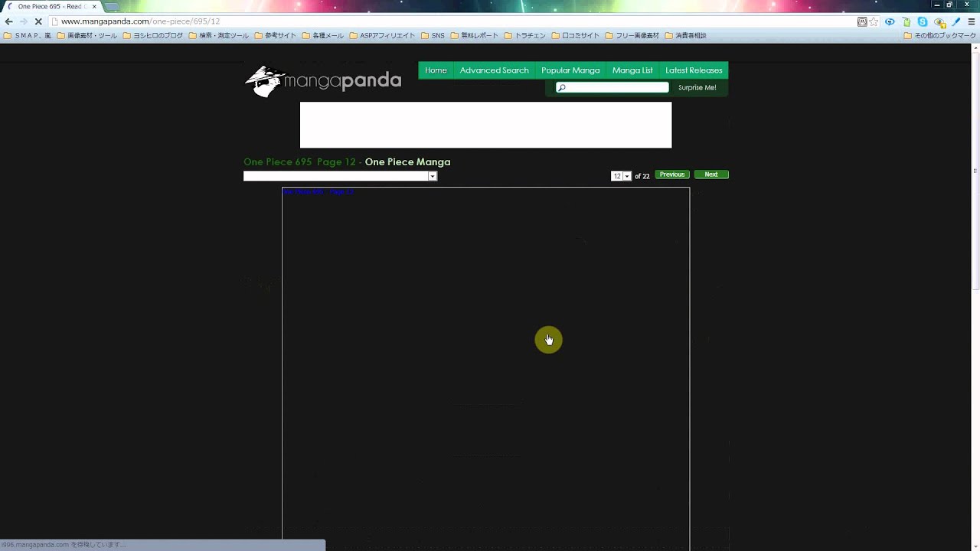Bookmark this page with the star icon
The image size is (980, 551).
(x=874, y=21)
